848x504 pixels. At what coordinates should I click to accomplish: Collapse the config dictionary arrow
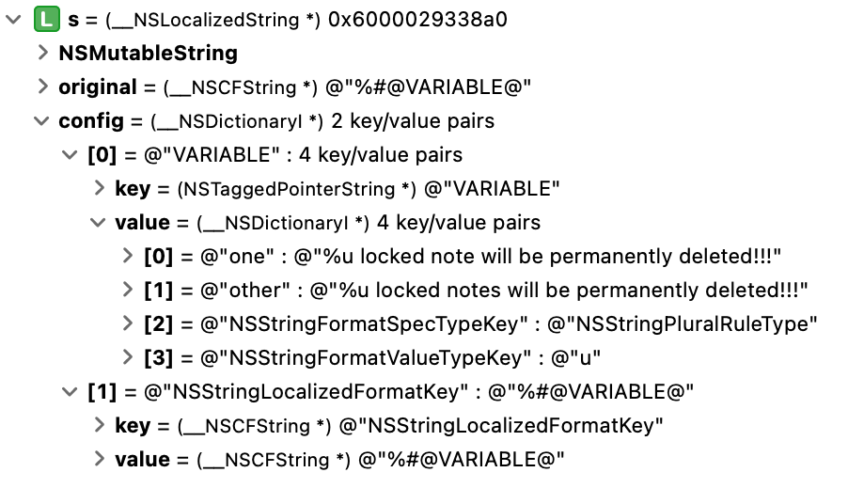point(41,121)
